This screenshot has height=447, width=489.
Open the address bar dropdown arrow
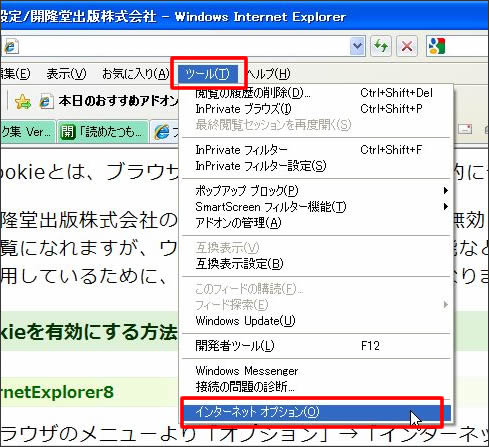coord(357,46)
